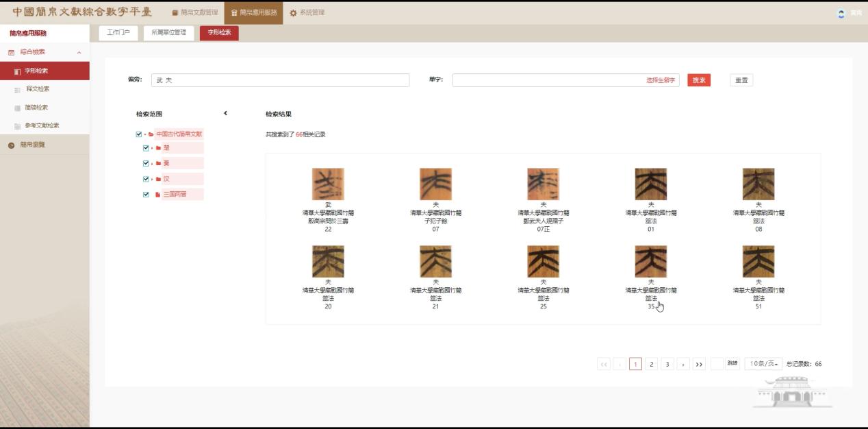Viewport: 868px width, 429px height.
Task: Open the 武 character thumbnail numbered 22
Action: 328,184
